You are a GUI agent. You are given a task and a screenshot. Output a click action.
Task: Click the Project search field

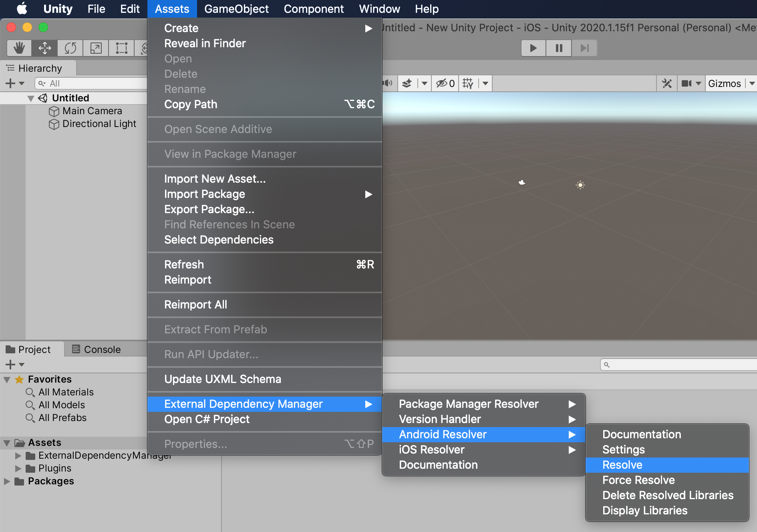(x=679, y=365)
